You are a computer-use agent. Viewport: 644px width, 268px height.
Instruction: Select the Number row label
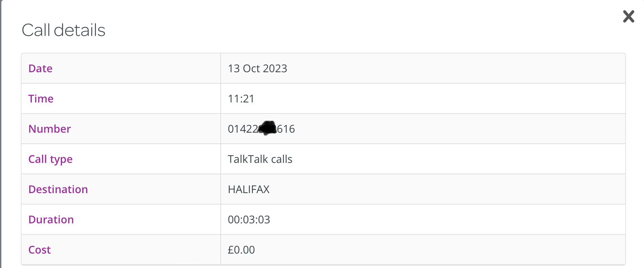point(50,129)
